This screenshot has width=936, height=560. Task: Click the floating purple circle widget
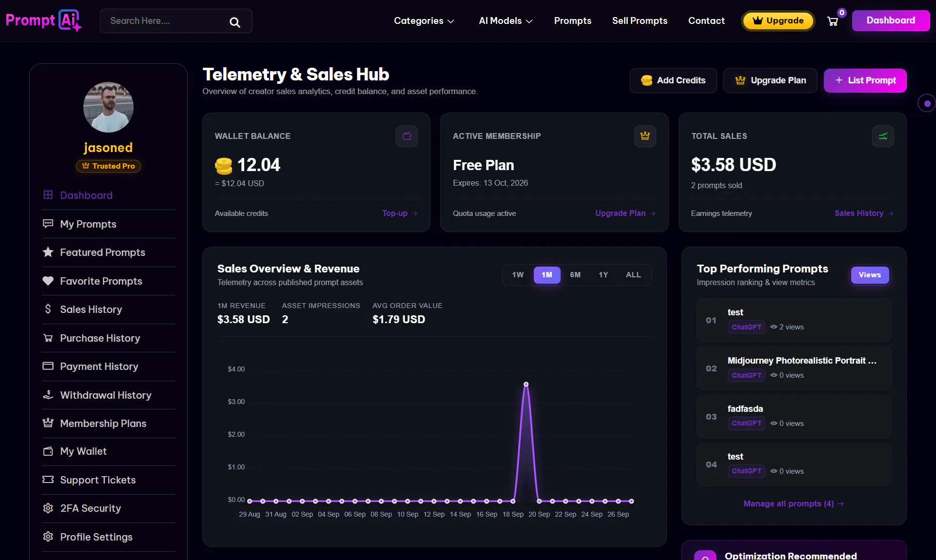pyautogui.click(x=927, y=103)
